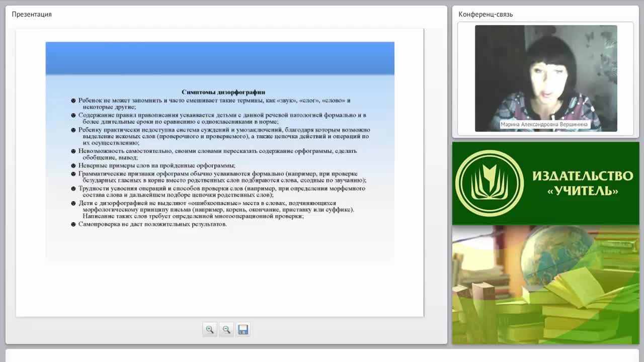
Task: Click the bullet starting Трудности усвоения операций
Action: [218, 192]
